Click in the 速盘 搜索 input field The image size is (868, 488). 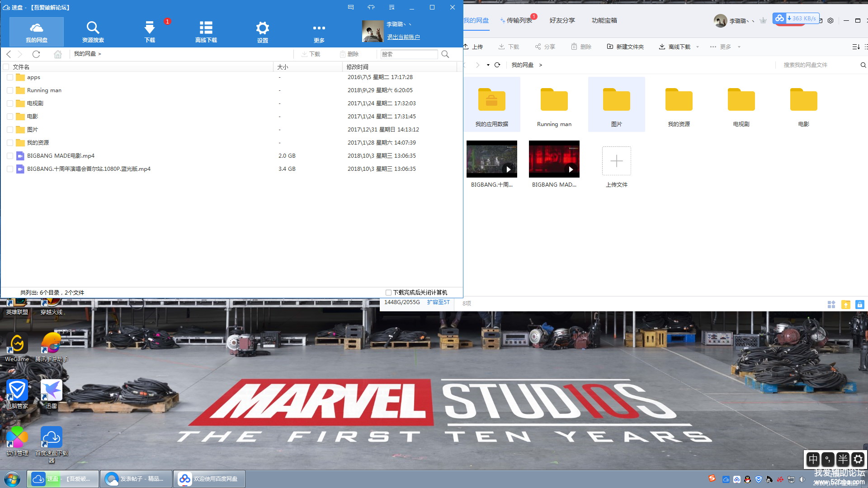tap(409, 54)
